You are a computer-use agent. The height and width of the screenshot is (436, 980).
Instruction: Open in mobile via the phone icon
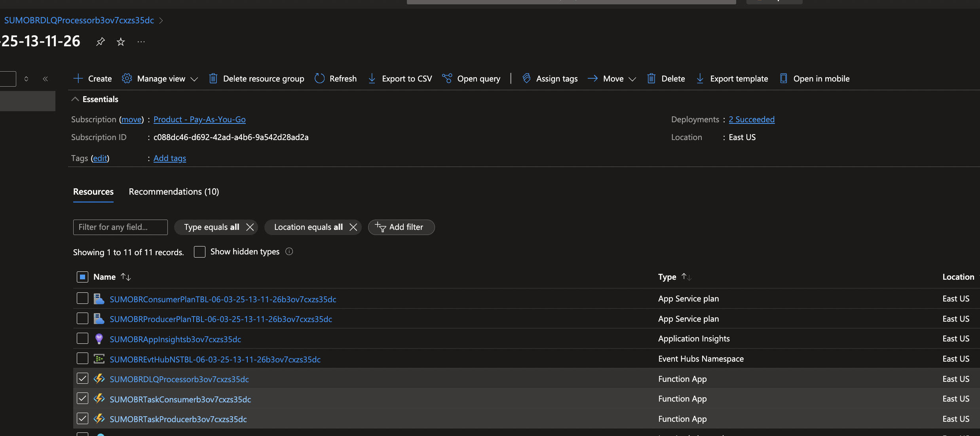point(783,78)
